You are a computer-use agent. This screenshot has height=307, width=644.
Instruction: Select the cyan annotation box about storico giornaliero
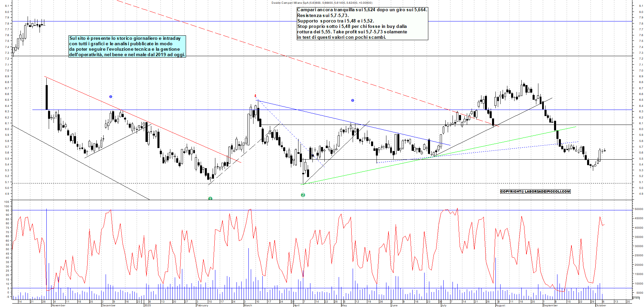pyautogui.click(x=127, y=46)
